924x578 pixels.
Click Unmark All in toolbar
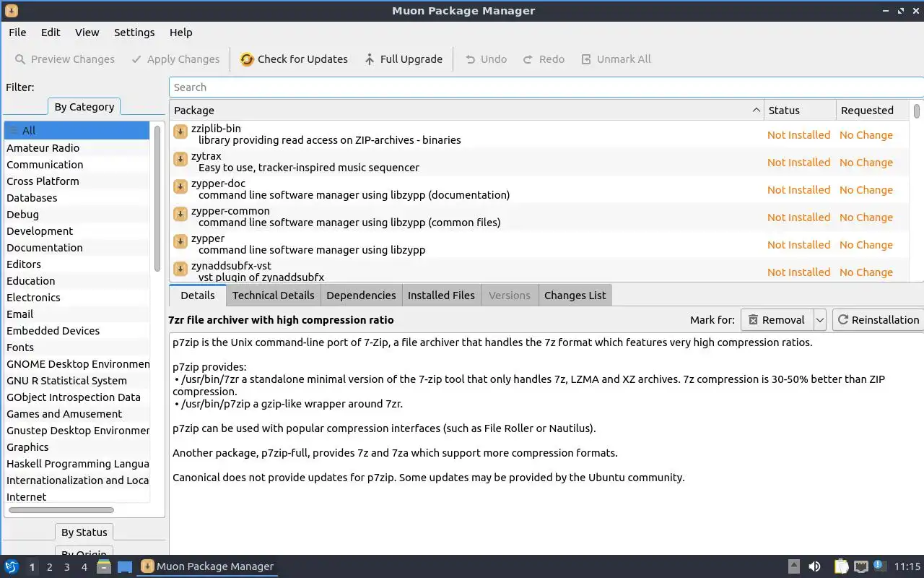[616, 59]
